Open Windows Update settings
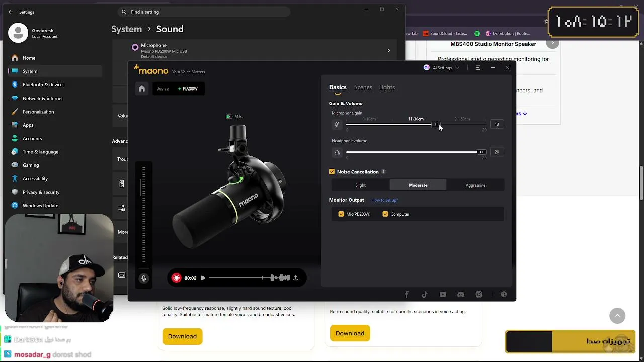The image size is (644, 362). [x=55, y=206]
